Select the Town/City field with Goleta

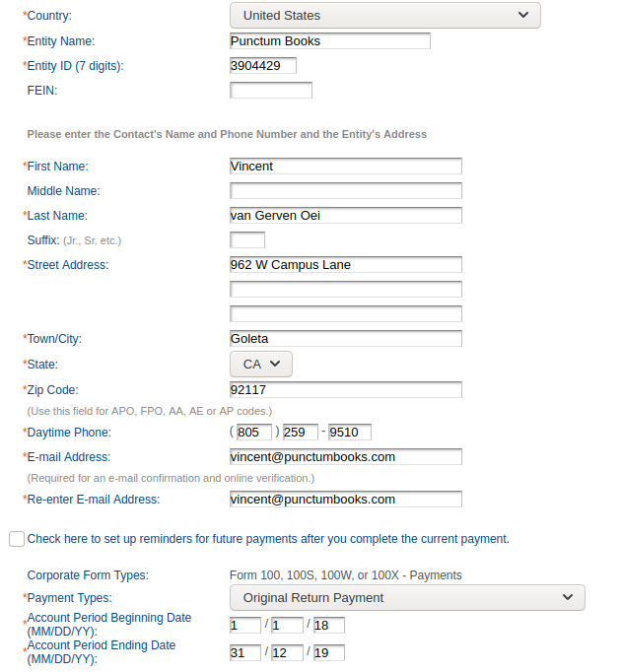(345, 339)
